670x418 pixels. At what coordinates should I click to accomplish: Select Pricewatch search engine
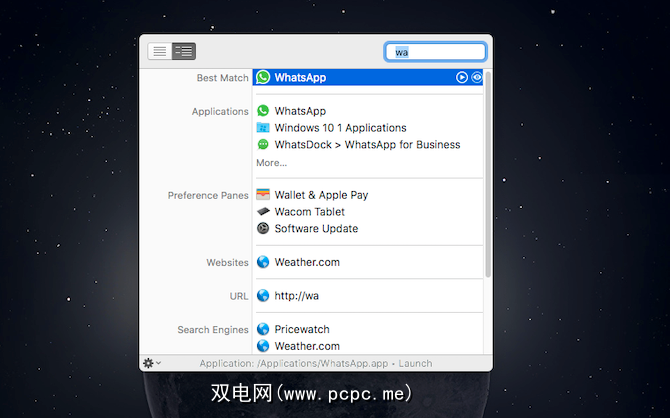tap(302, 329)
